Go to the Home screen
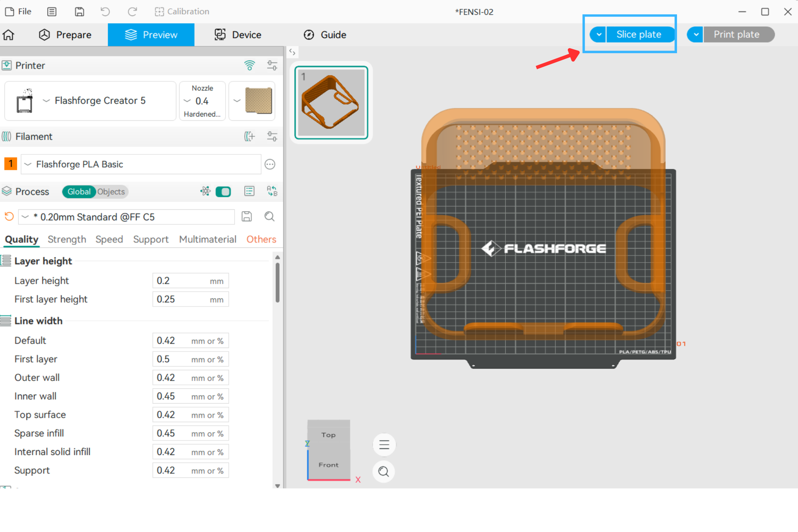Screen dimensions: 798x532 tap(8, 35)
